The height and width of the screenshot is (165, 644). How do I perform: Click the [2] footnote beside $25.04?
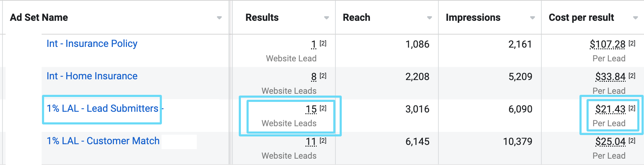tap(632, 141)
